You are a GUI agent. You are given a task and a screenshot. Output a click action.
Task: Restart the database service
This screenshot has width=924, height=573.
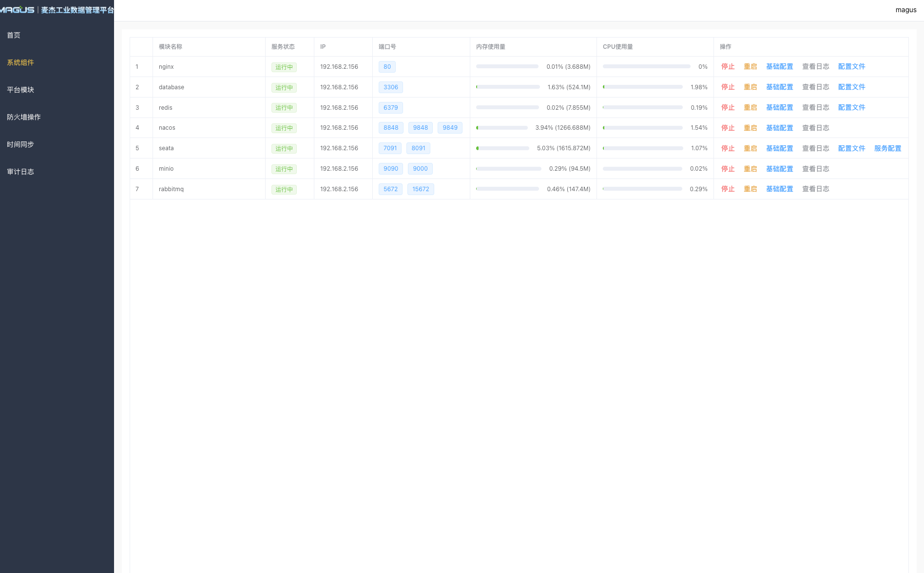click(750, 87)
